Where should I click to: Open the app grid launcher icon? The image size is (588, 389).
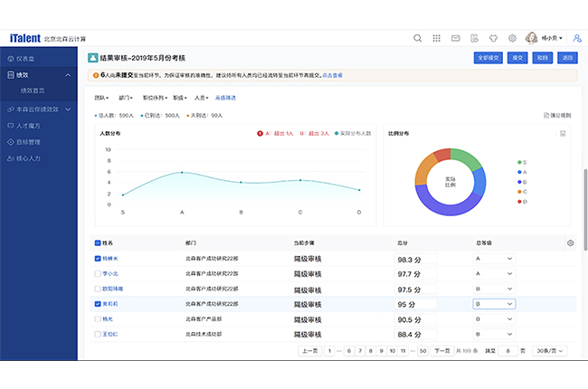437,38
